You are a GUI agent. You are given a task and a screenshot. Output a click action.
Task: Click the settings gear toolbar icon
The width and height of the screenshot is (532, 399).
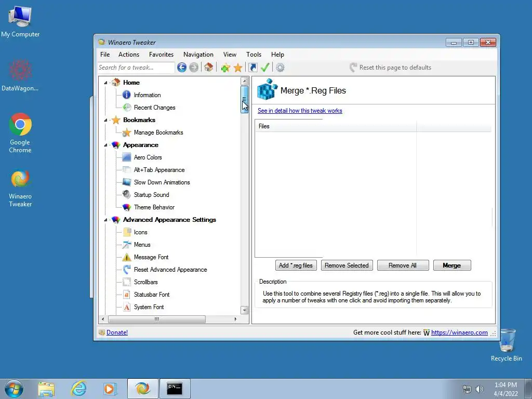click(280, 68)
